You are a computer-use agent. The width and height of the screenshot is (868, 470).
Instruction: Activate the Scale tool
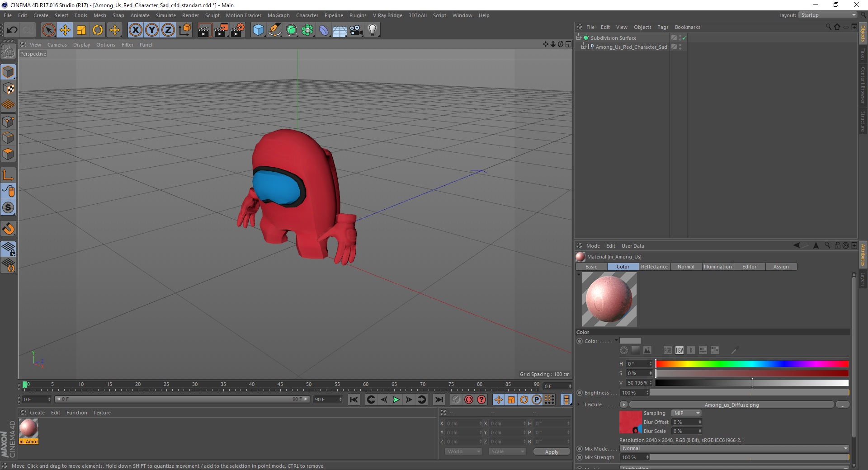(81, 30)
